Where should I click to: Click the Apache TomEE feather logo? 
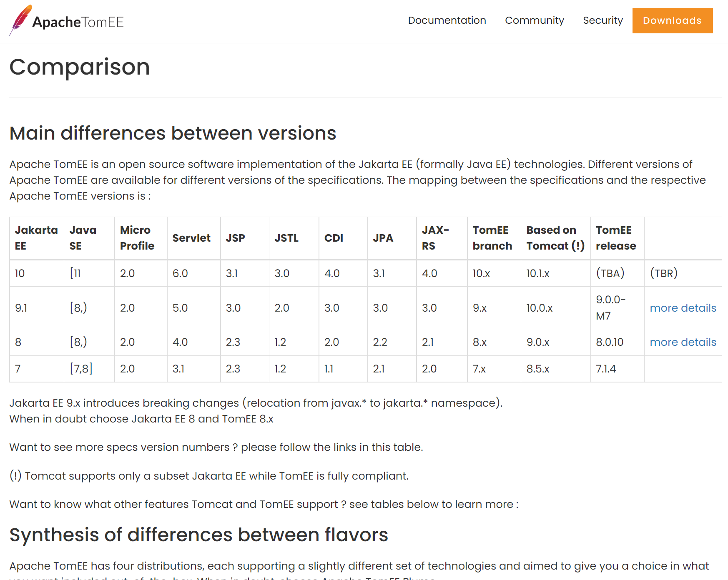[66, 20]
